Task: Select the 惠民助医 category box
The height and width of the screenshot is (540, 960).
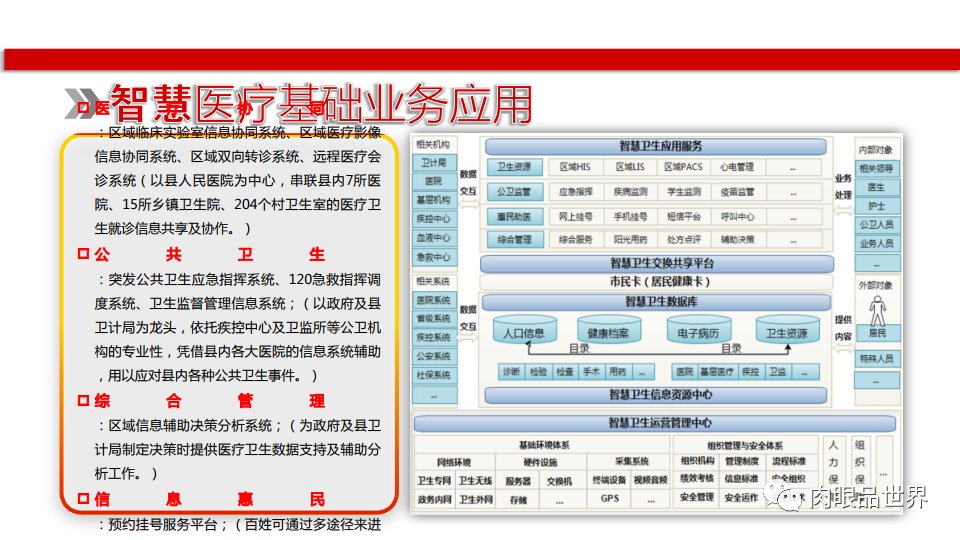Action: point(515,217)
